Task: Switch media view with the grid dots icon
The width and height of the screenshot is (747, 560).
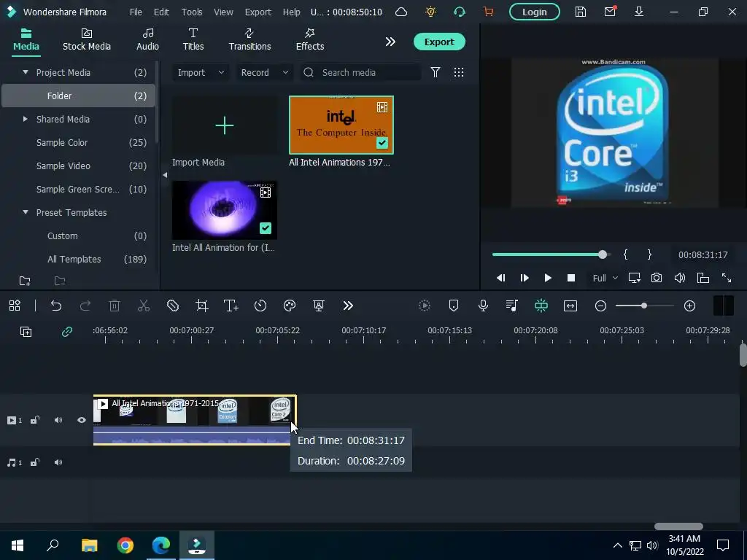Action: coord(458,72)
